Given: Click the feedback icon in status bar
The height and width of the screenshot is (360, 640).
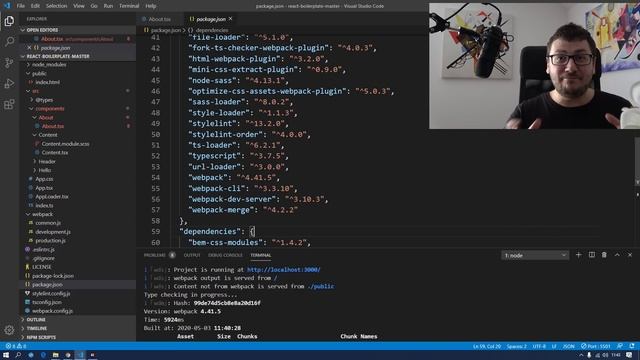Looking at the screenshot, I should pos(620,346).
